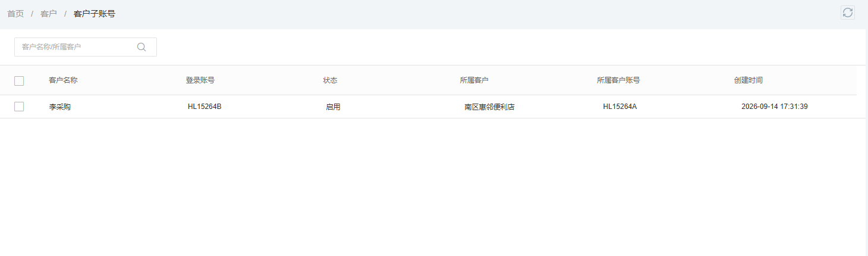
Task: Select the customer name cell 李采购
Action: (60, 107)
